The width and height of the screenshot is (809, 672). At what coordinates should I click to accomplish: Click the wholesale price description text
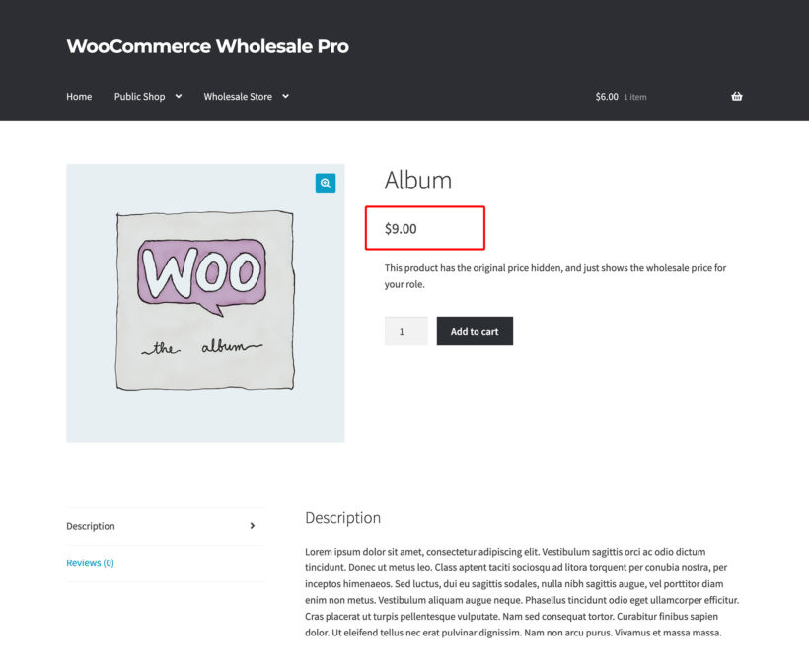(552, 274)
